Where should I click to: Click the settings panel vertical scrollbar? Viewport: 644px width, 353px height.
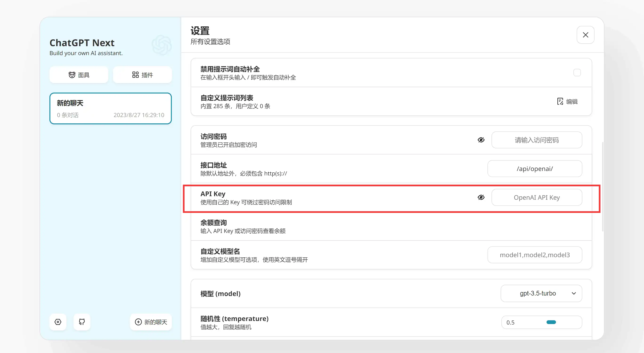pyautogui.click(x=603, y=187)
